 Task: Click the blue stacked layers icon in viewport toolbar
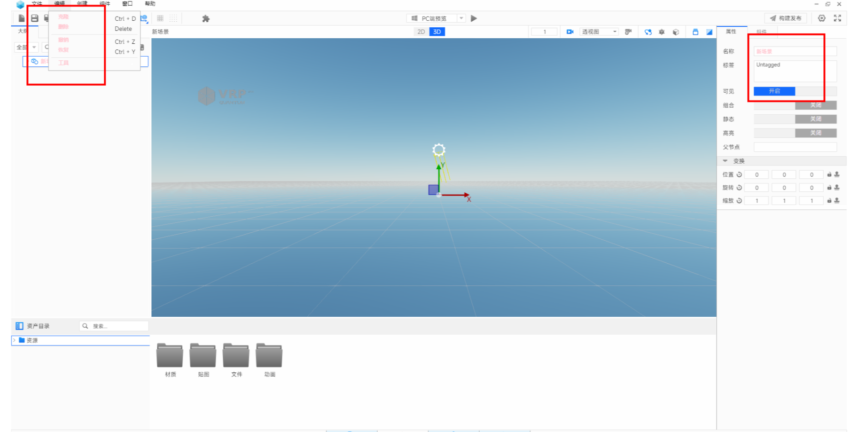point(695,32)
